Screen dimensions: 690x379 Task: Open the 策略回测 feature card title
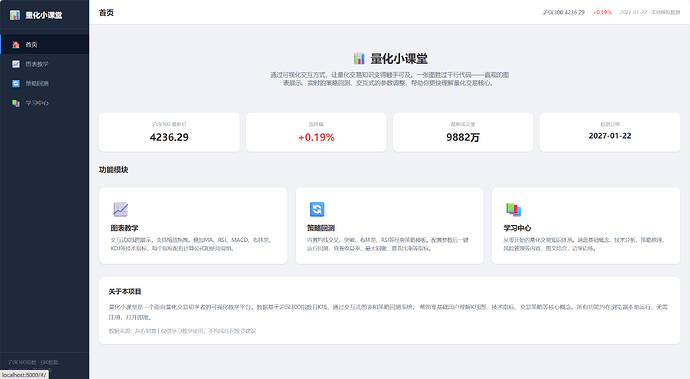pos(321,228)
